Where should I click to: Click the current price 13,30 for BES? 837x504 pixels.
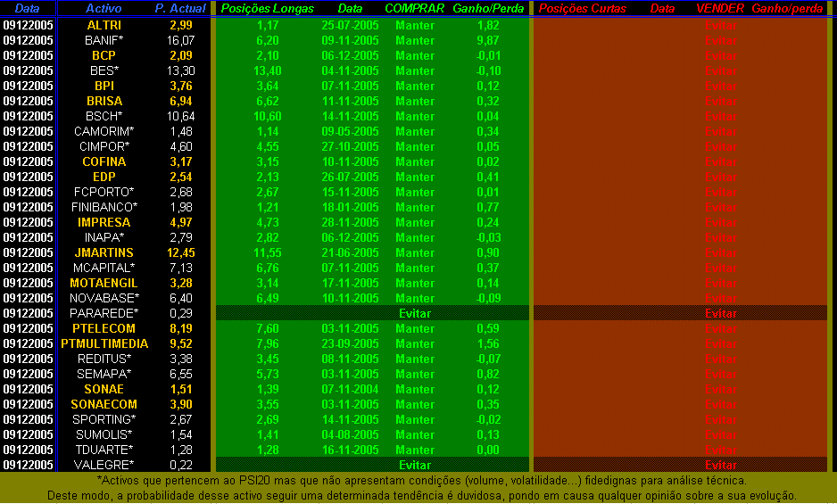[181, 70]
